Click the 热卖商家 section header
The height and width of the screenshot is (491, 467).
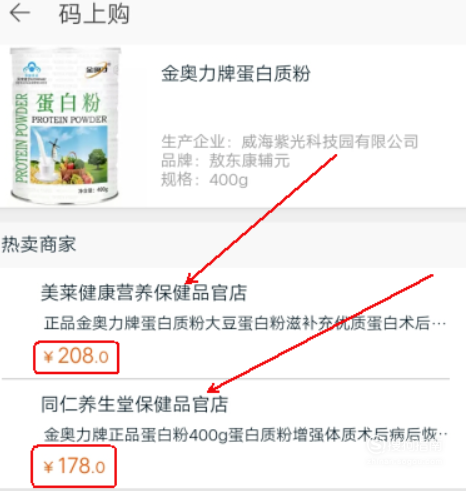pyautogui.click(x=39, y=244)
